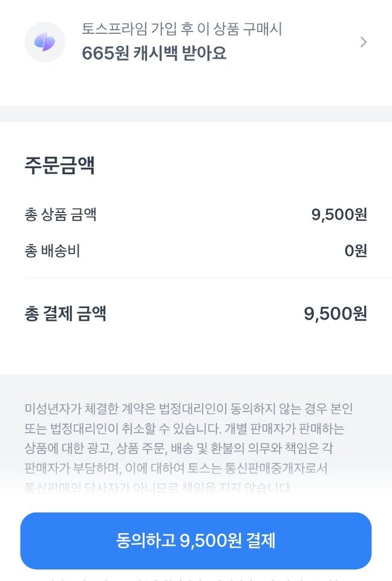Tap the divider line above 총 결제 금액

[196, 278]
